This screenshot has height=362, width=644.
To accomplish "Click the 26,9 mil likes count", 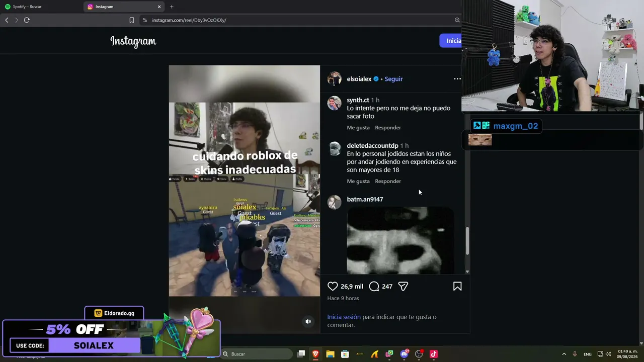I will click(x=352, y=287).
